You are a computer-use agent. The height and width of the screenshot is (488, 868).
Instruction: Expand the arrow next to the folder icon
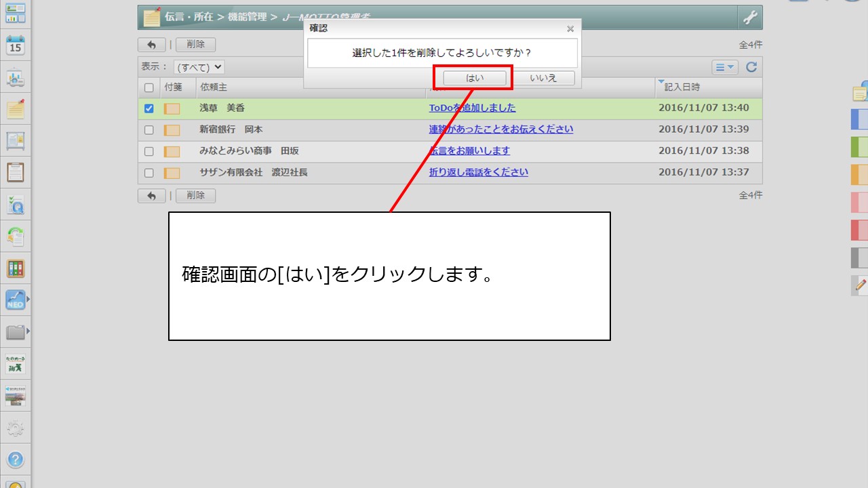28,330
